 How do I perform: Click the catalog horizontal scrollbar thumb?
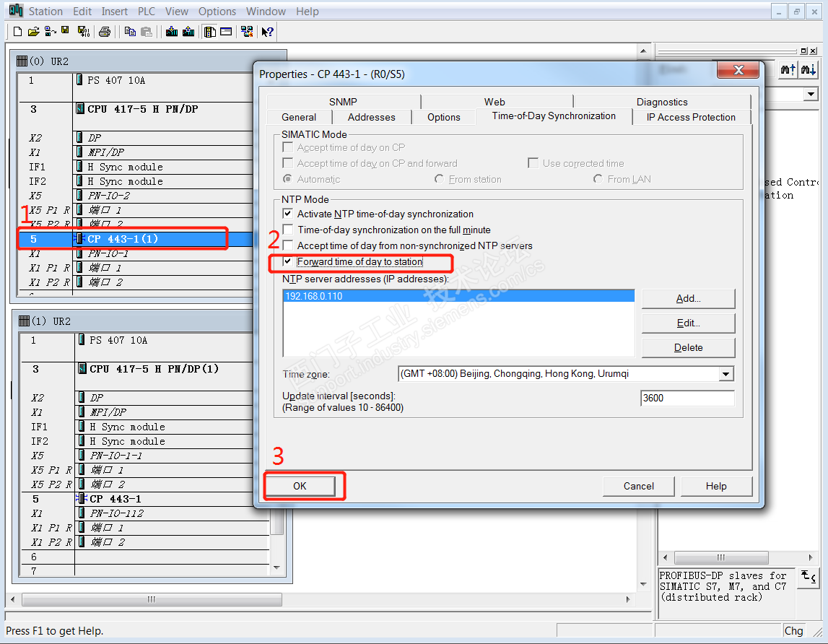pyautogui.click(x=721, y=557)
